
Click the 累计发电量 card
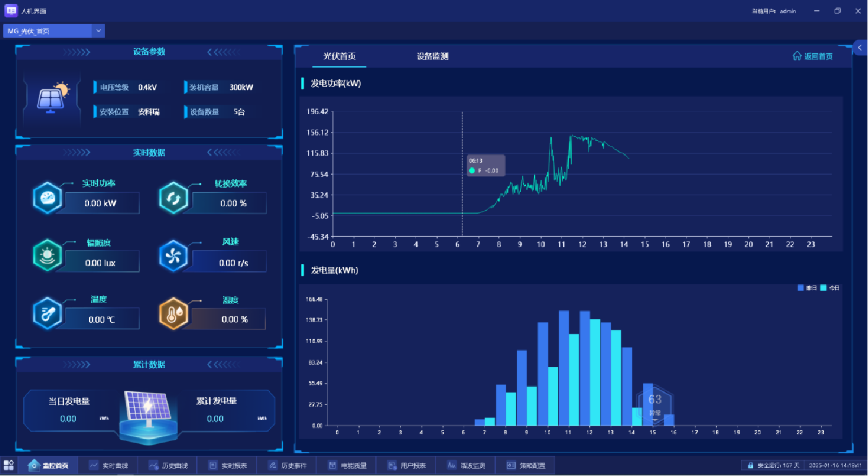pyautogui.click(x=227, y=410)
